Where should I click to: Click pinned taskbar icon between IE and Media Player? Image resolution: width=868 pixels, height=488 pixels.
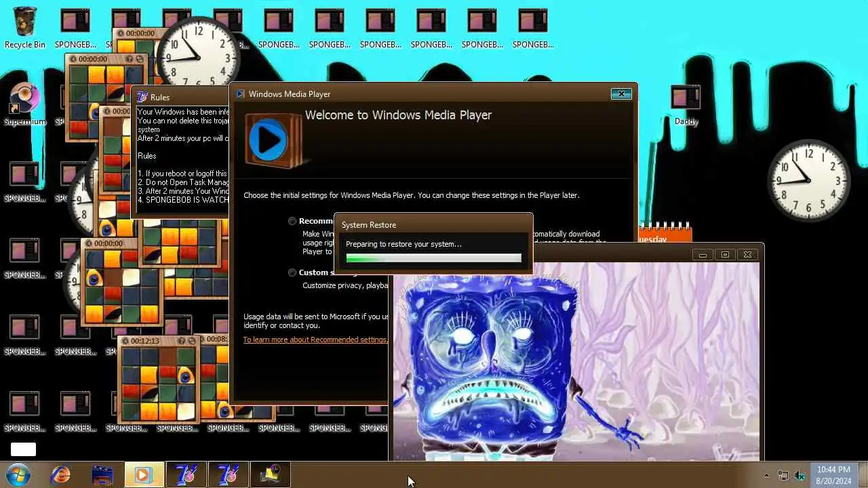(x=102, y=474)
